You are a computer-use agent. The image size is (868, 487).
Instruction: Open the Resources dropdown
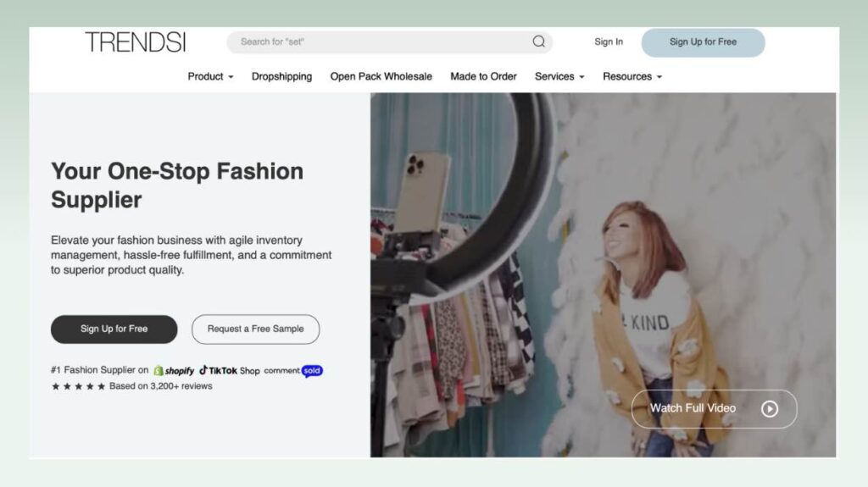pyautogui.click(x=632, y=76)
